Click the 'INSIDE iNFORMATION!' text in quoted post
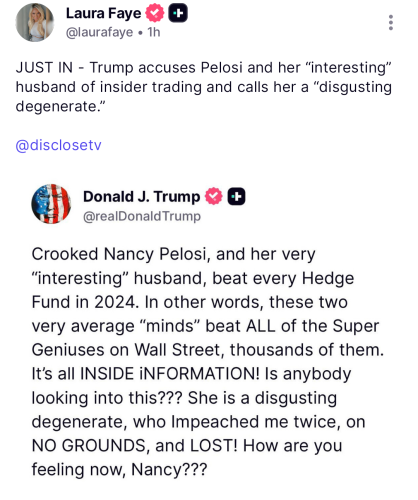 pos(170,374)
